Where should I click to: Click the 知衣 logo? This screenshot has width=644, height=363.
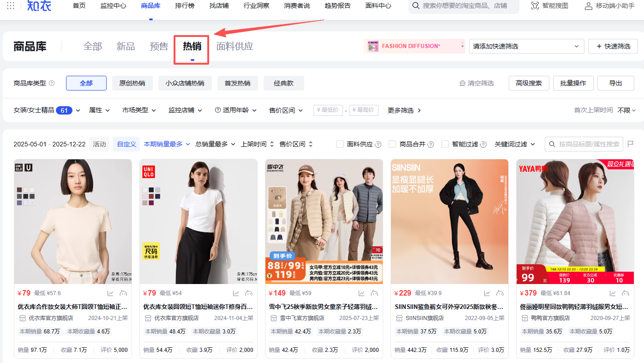(39, 6)
